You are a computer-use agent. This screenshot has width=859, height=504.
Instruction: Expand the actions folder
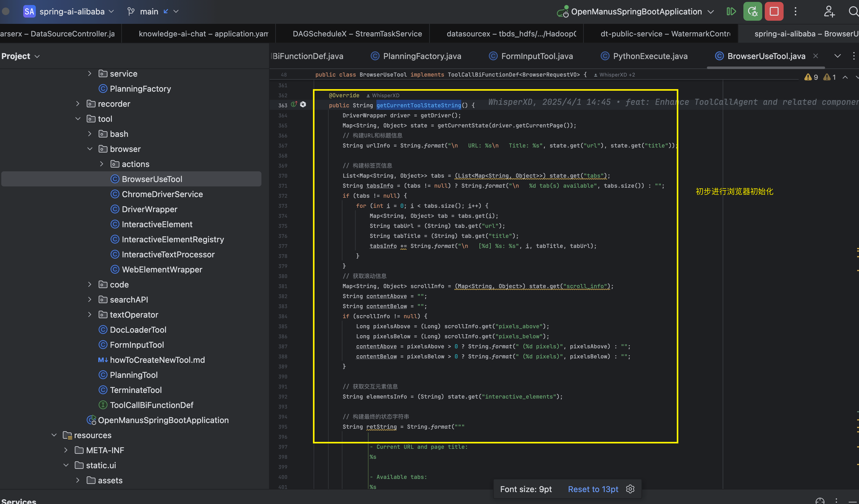click(x=101, y=164)
